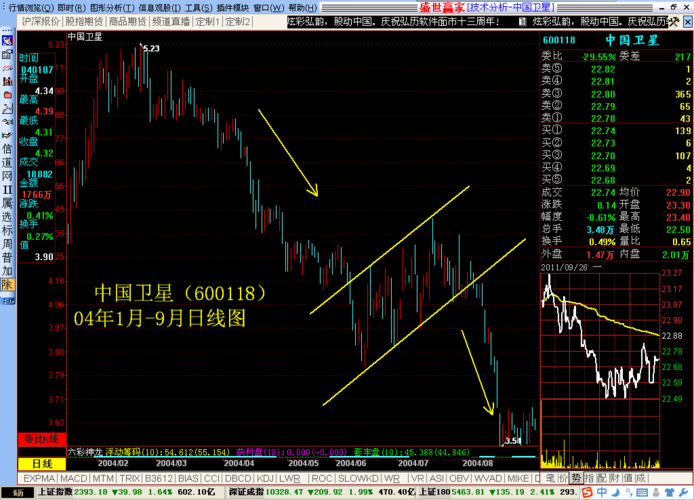The image size is (694, 500).
Task: Open the 行情浏览(Q) menu
Action: click(x=31, y=8)
